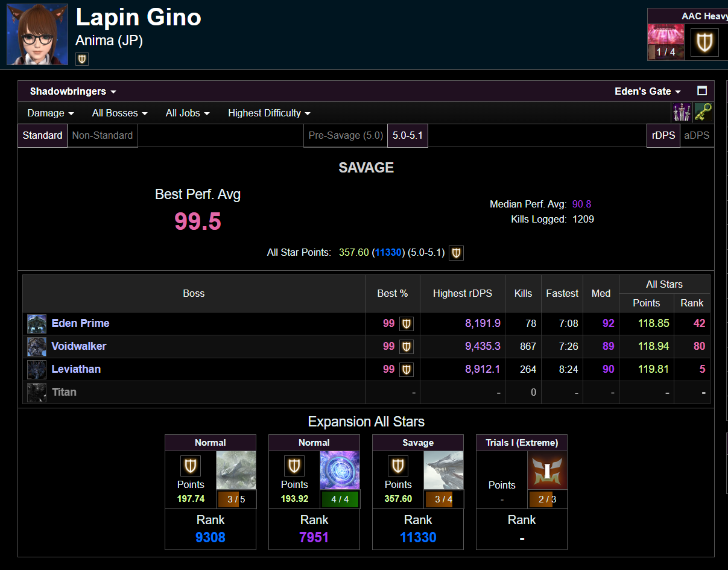Open the All Bosses filter dropdown

coord(119,113)
